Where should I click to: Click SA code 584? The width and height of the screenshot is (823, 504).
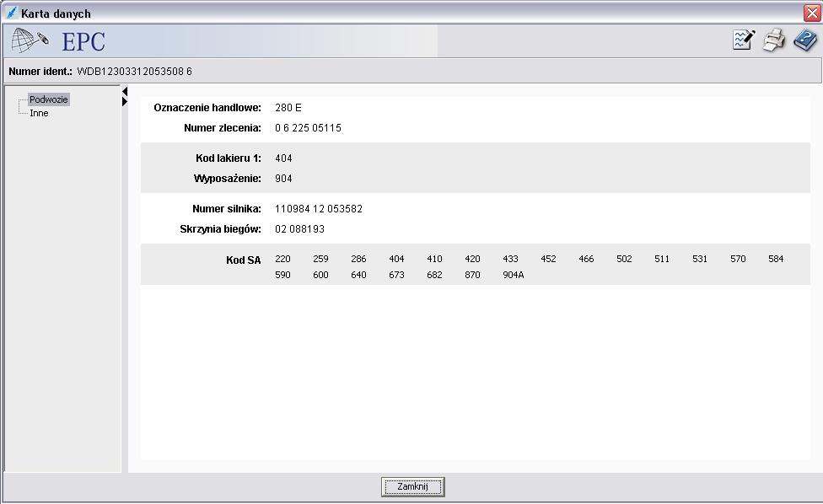click(x=776, y=259)
